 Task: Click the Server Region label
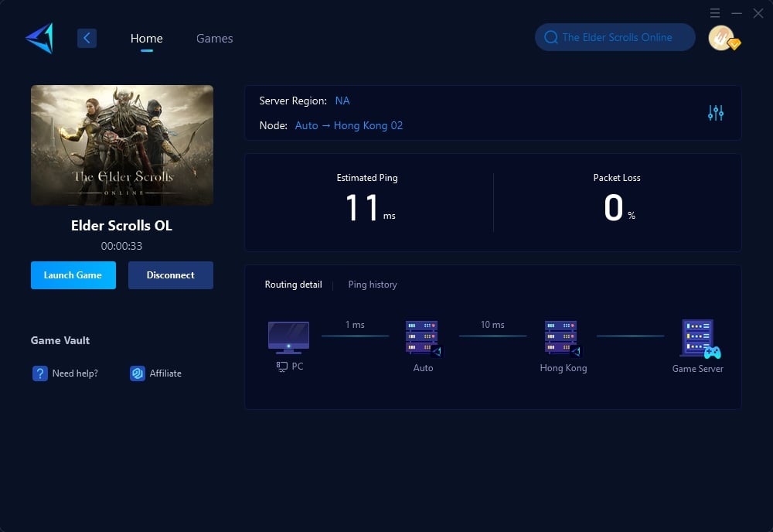click(x=293, y=101)
